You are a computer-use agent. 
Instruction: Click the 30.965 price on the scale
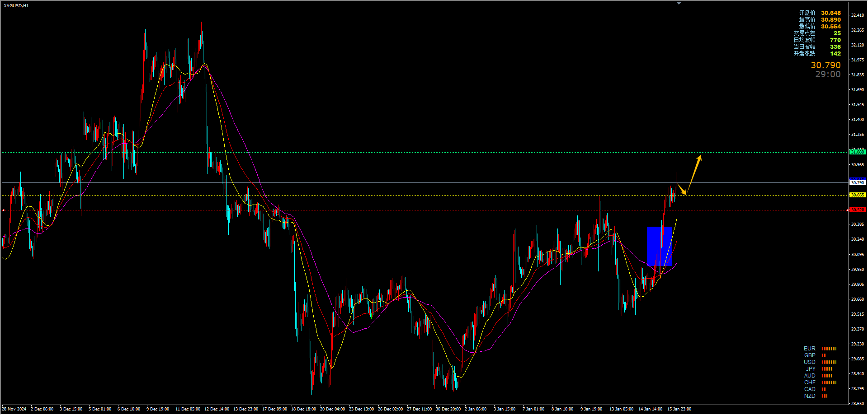coord(858,165)
